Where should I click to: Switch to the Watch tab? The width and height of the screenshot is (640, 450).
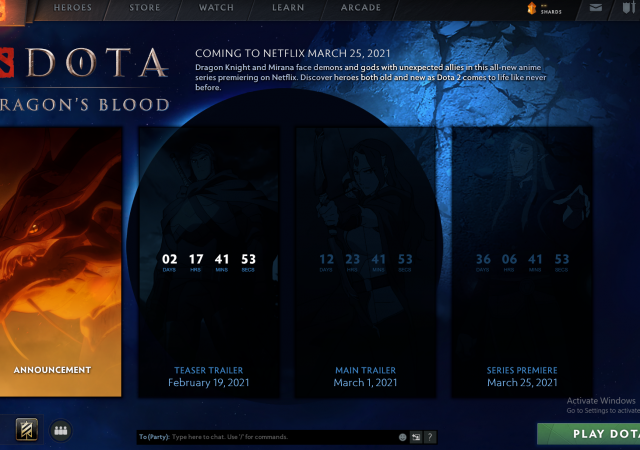(x=216, y=8)
